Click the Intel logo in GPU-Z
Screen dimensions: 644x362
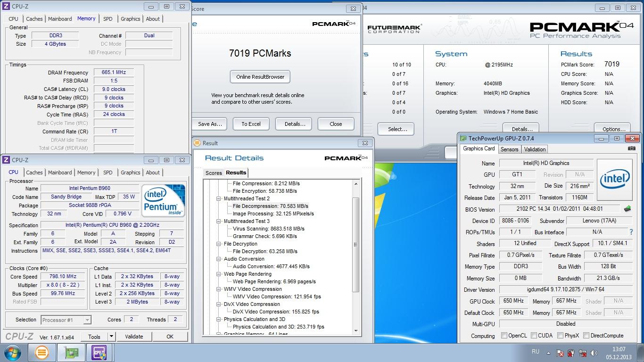click(615, 179)
